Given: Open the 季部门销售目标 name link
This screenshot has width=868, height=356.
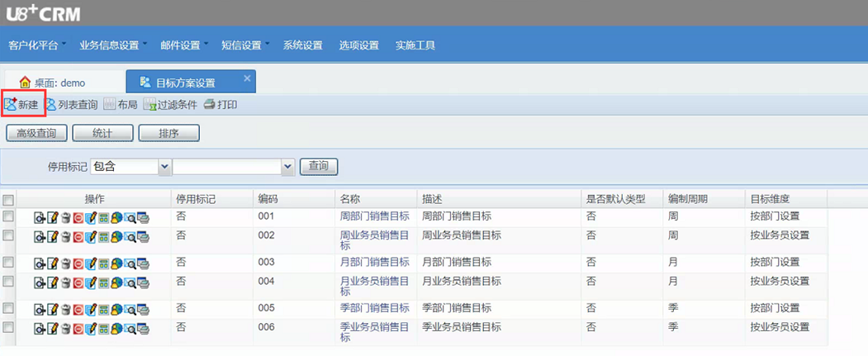Looking at the screenshot, I should pos(375,308).
